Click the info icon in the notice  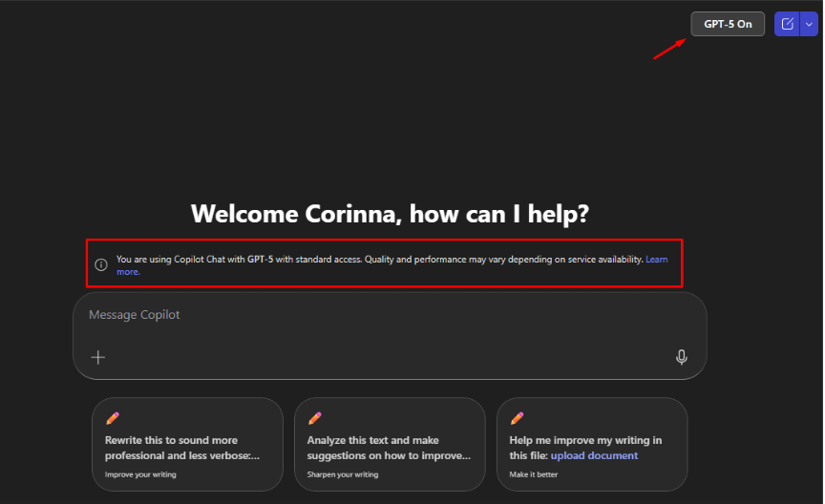[101, 264]
